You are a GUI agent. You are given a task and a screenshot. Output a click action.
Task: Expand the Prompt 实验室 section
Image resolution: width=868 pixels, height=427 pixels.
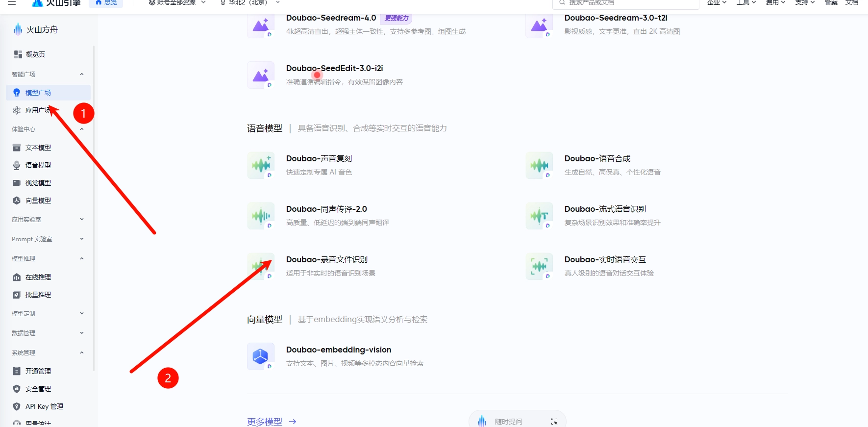[82, 239]
